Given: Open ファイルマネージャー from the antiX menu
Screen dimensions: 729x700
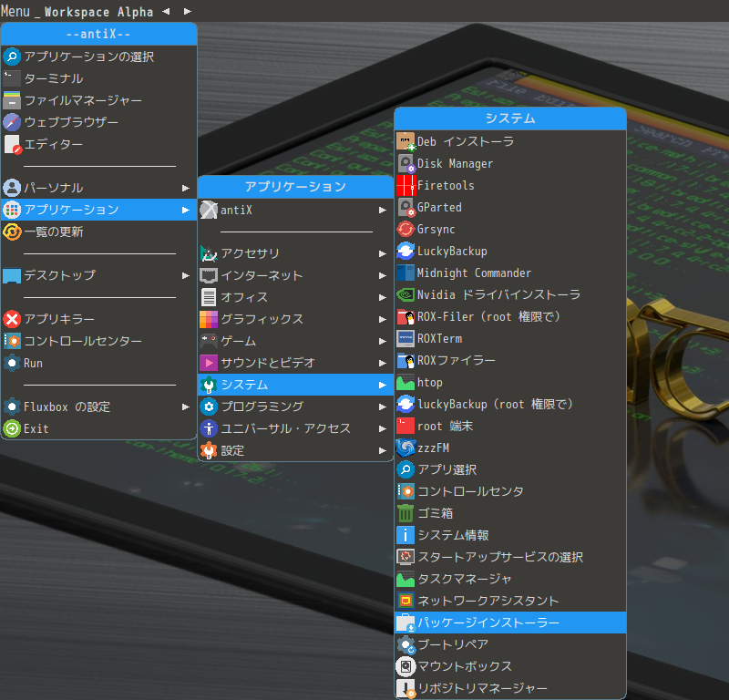Looking at the screenshot, I should pyautogui.click(x=99, y=100).
